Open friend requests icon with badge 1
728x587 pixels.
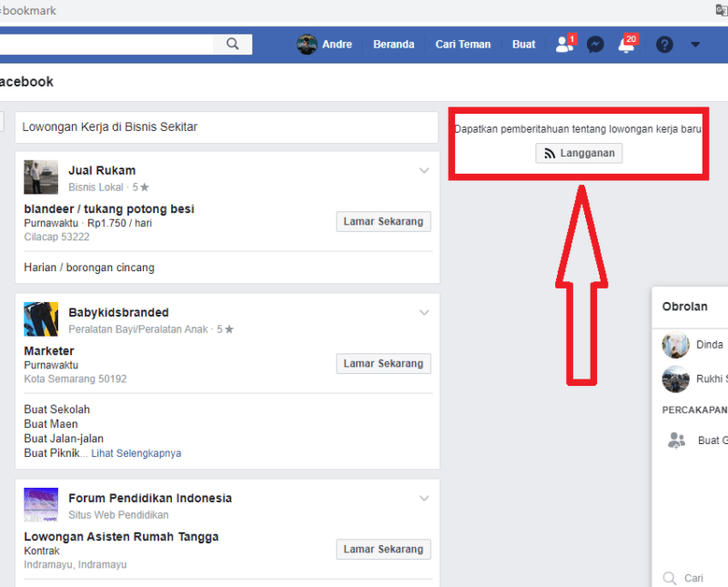(x=565, y=44)
